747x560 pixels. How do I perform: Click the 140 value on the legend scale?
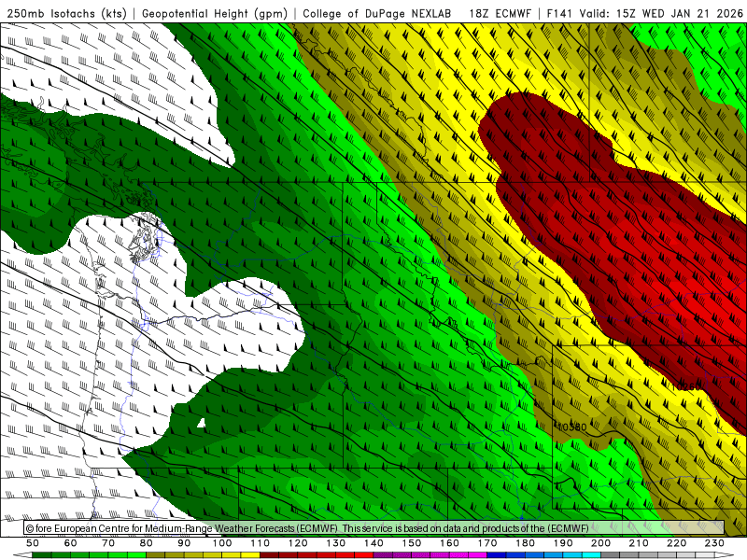pyautogui.click(x=373, y=543)
